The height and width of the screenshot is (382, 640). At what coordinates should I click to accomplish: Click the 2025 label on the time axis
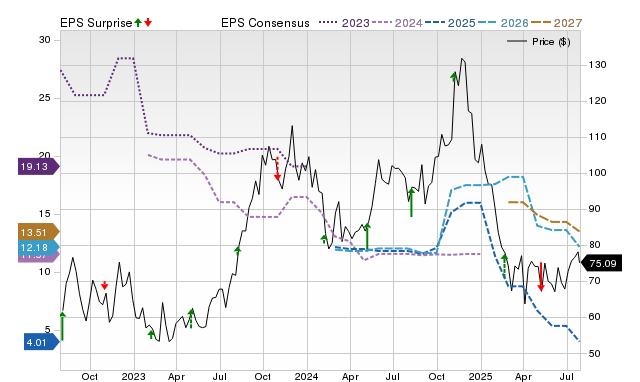[480, 376]
